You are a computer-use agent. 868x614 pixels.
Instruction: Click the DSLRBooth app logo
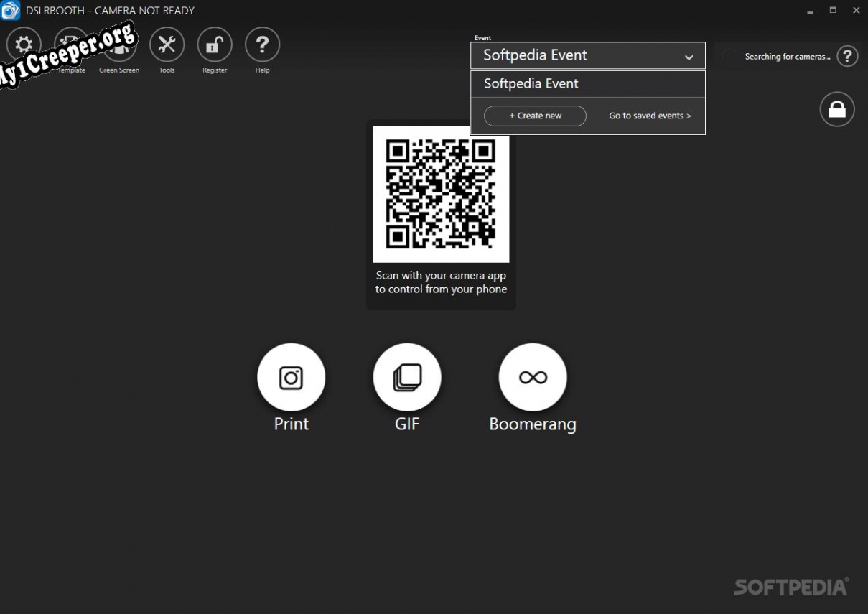(x=11, y=11)
